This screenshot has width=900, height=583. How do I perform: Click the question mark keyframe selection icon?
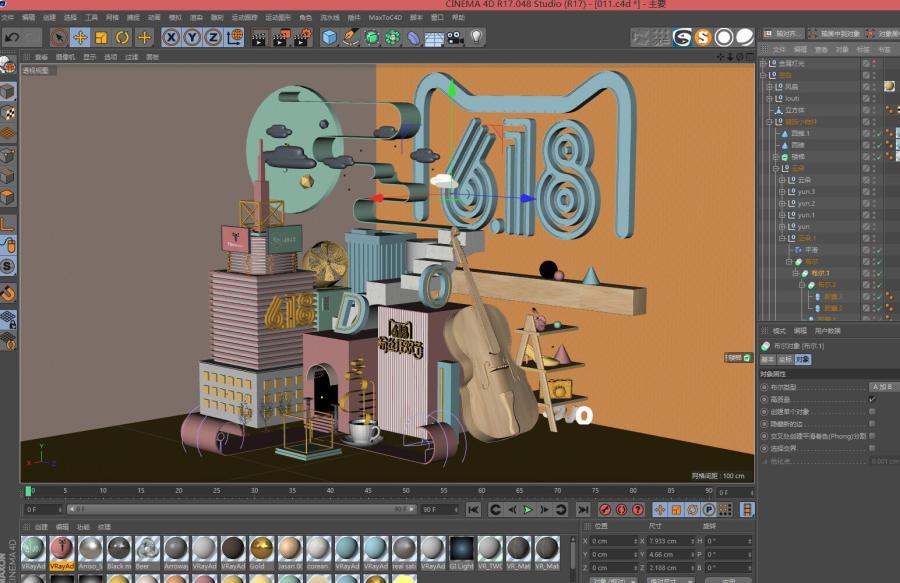[x=638, y=510]
